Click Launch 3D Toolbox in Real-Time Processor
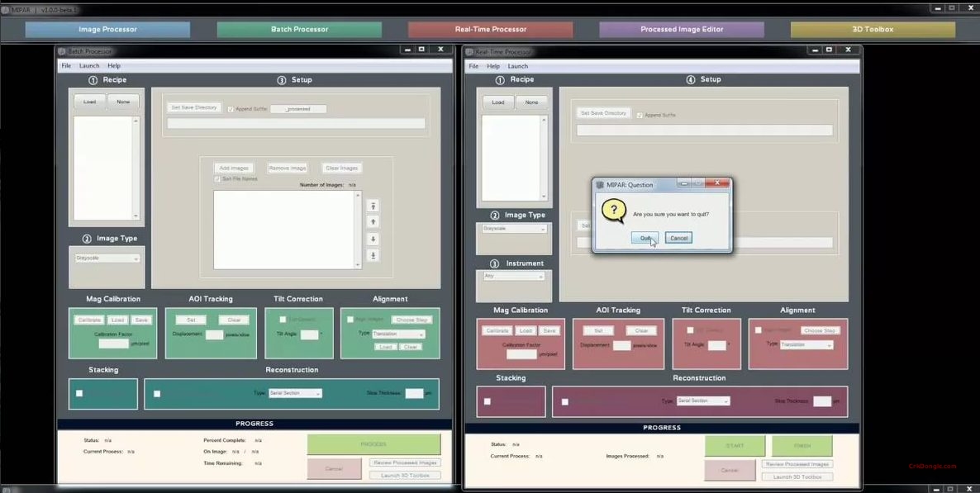Image resolution: width=980 pixels, height=493 pixels. [x=797, y=476]
